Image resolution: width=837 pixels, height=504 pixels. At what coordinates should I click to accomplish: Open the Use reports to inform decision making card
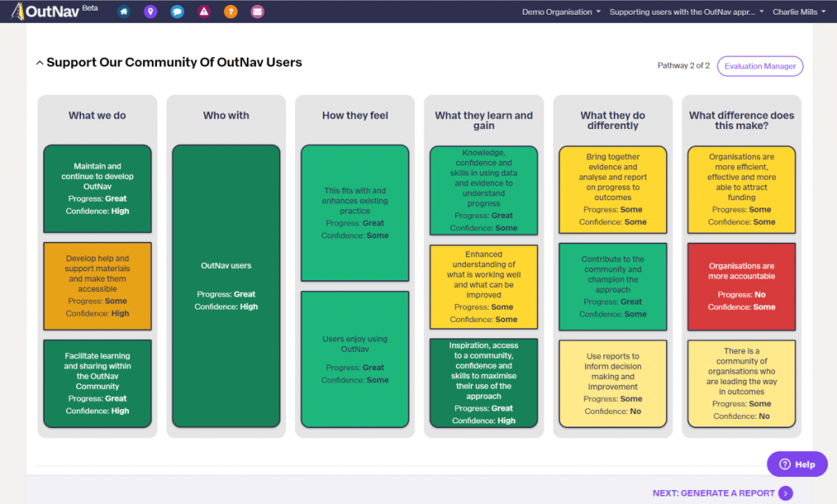(x=613, y=383)
